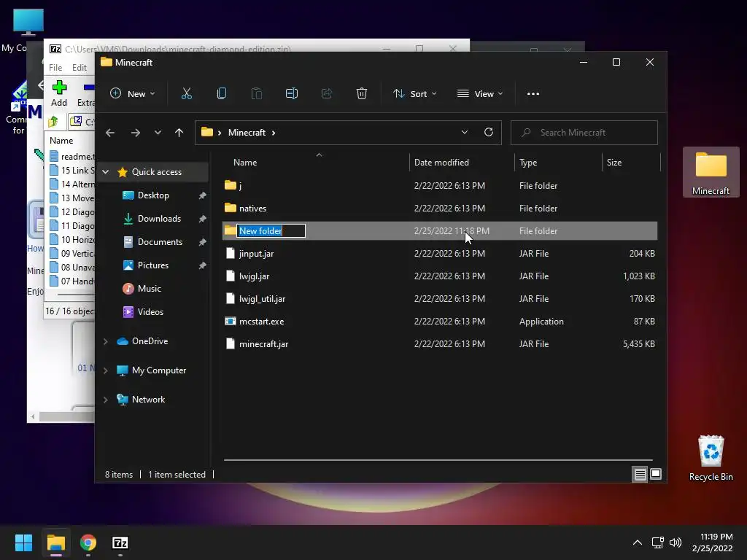Expand the Network tree node

point(106,400)
